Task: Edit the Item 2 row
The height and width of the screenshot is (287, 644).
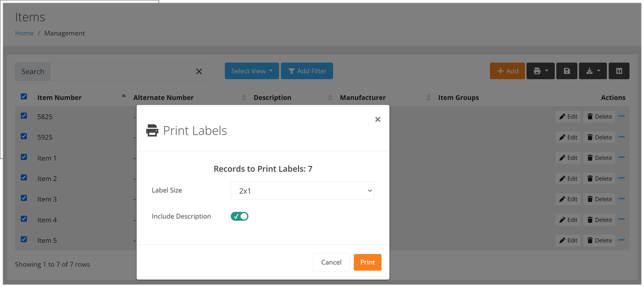Action: tap(568, 178)
